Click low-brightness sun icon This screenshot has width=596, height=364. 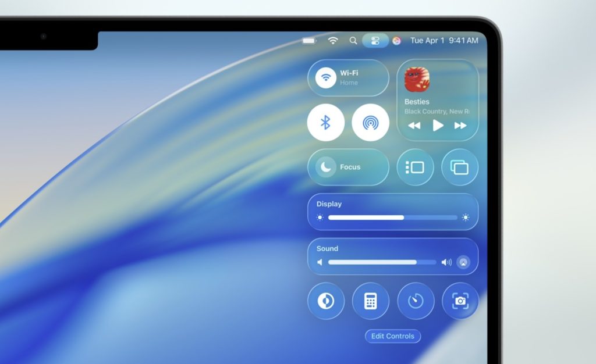(320, 217)
